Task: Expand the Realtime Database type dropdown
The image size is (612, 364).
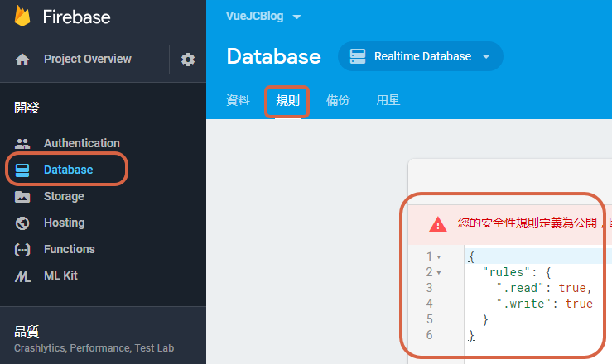Action: click(x=421, y=56)
